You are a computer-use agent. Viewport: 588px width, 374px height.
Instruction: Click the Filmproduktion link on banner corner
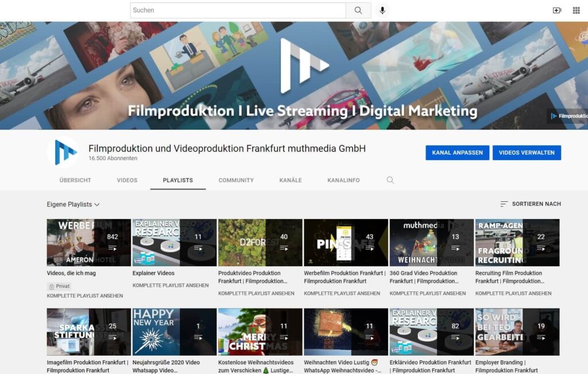coord(568,116)
